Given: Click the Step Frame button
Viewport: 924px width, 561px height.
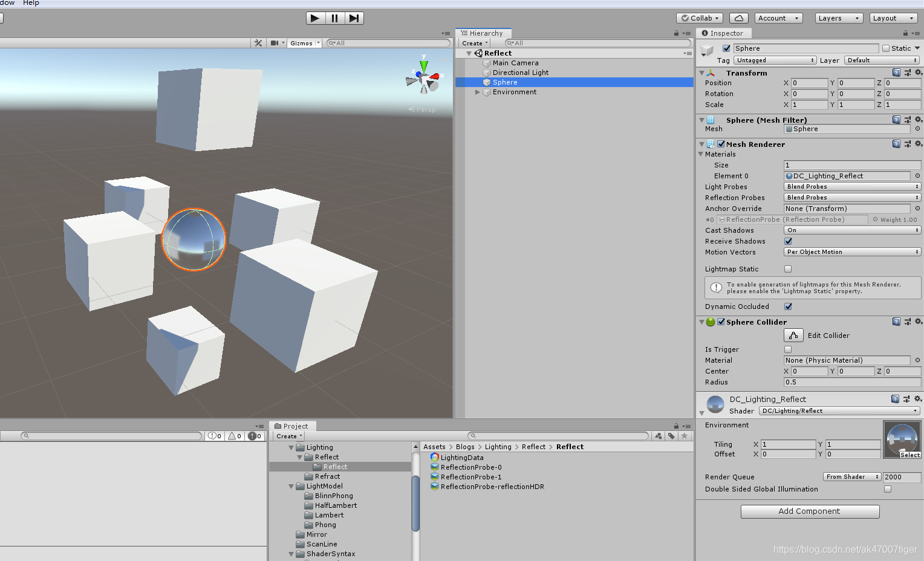Looking at the screenshot, I should pos(355,18).
